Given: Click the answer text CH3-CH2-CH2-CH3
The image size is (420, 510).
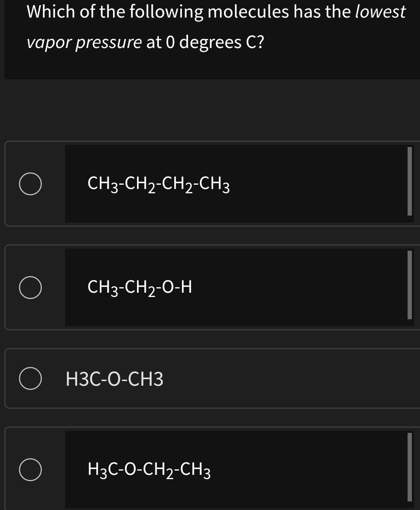Looking at the screenshot, I should (x=158, y=183).
